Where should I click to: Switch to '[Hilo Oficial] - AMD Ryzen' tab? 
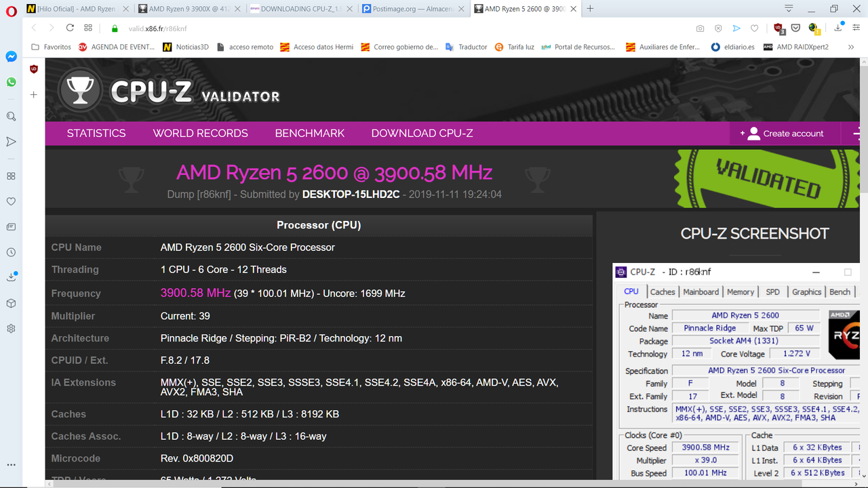76,9
